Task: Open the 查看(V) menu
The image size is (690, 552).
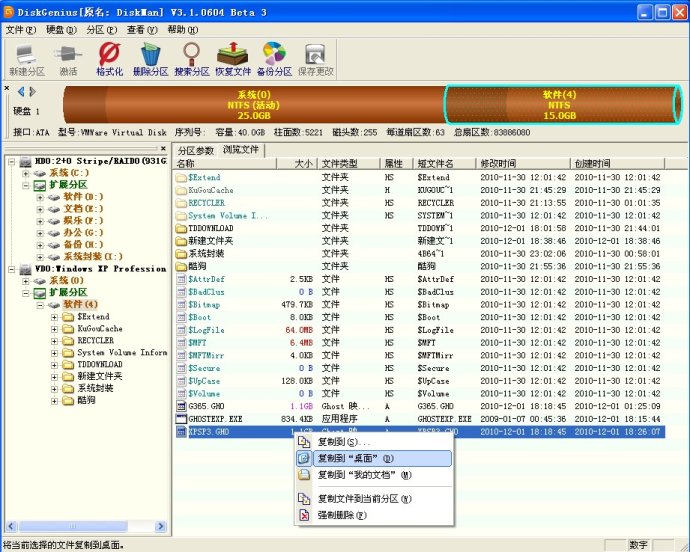Action: tap(142, 29)
